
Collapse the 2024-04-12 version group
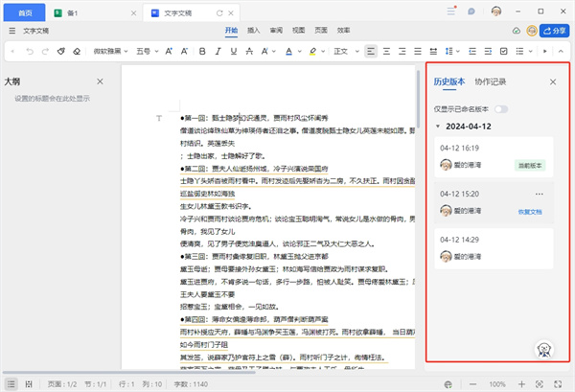click(x=438, y=126)
